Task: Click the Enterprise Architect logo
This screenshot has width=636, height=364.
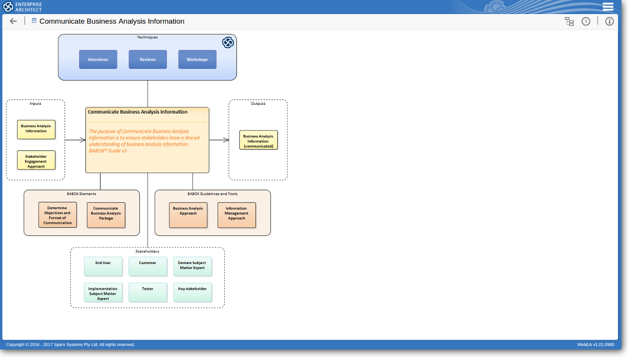Action: coord(23,7)
